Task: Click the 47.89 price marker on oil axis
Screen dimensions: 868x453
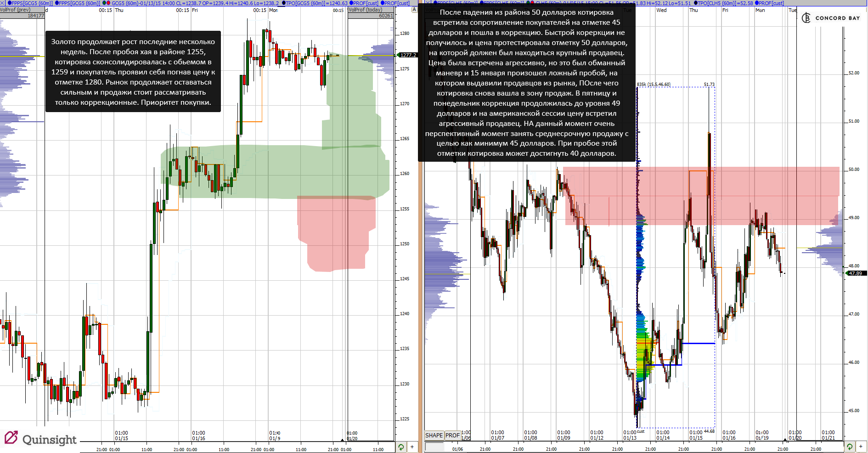Action: (855, 273)
